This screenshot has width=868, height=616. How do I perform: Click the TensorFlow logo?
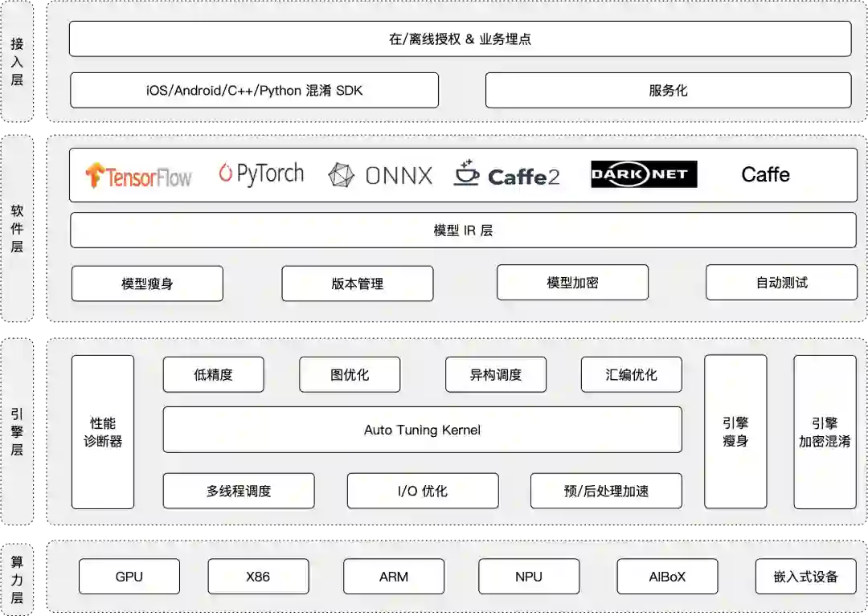[138, 175]
